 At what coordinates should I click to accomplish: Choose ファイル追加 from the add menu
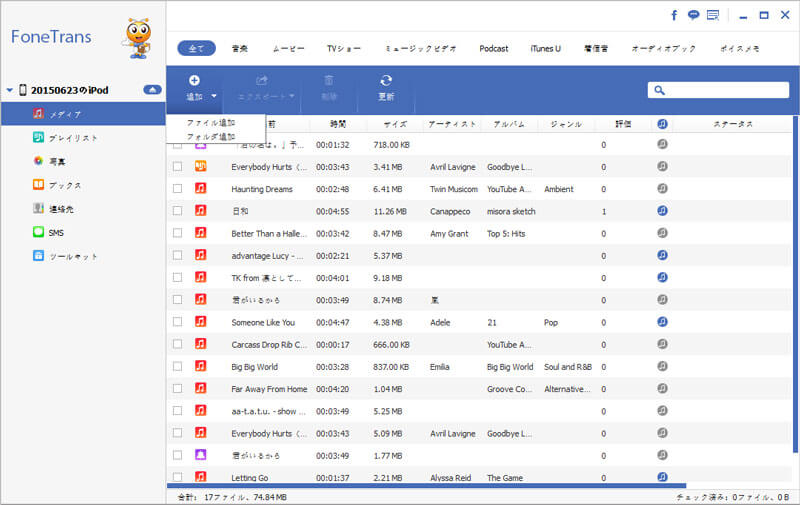coord(211,123)
